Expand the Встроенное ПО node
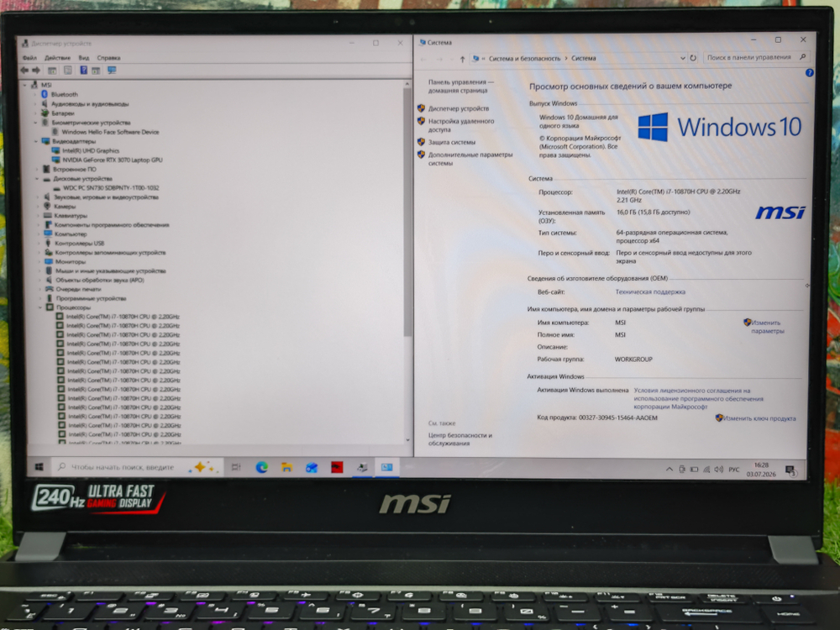840x630 pixels. (36, 170)
